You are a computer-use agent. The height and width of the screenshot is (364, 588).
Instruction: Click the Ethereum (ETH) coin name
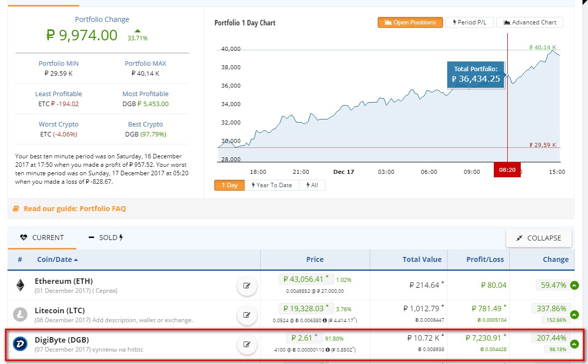(x=64, y=281)
